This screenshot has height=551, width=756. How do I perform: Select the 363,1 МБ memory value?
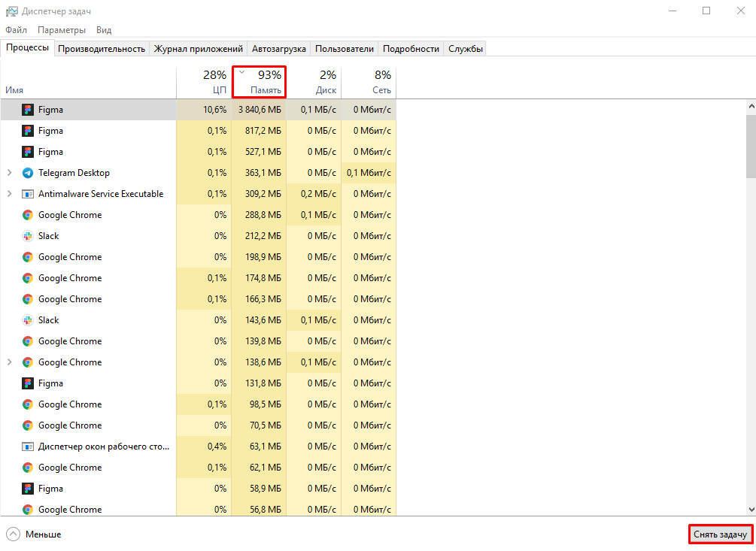pos(263,173)
